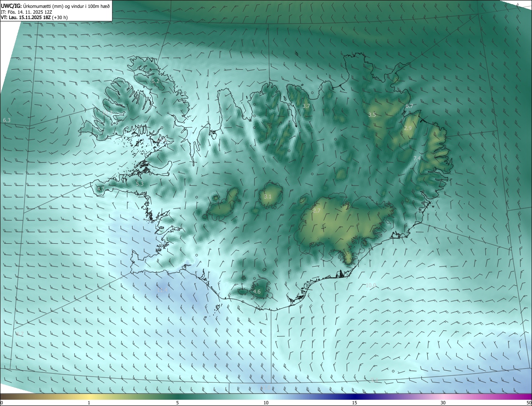Screen dimensions: 532x406
Task: Click the 5 tick on the colour scale
Action: click(177, 403)
